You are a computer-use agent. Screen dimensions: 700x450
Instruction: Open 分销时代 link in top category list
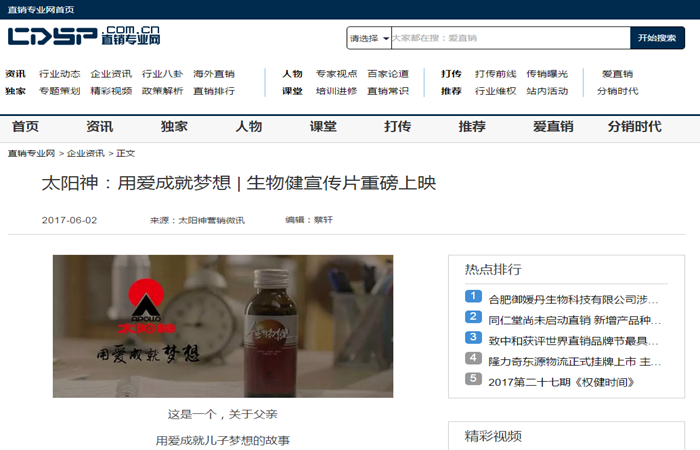(617, 91)
